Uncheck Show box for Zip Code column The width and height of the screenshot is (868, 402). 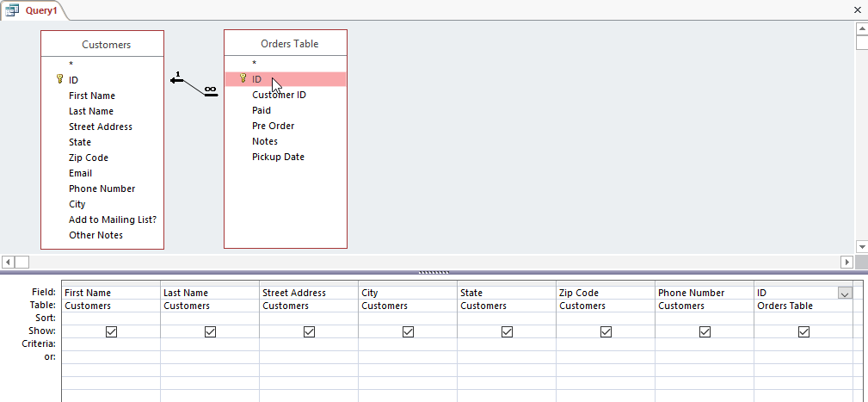(x=606, y=331)
